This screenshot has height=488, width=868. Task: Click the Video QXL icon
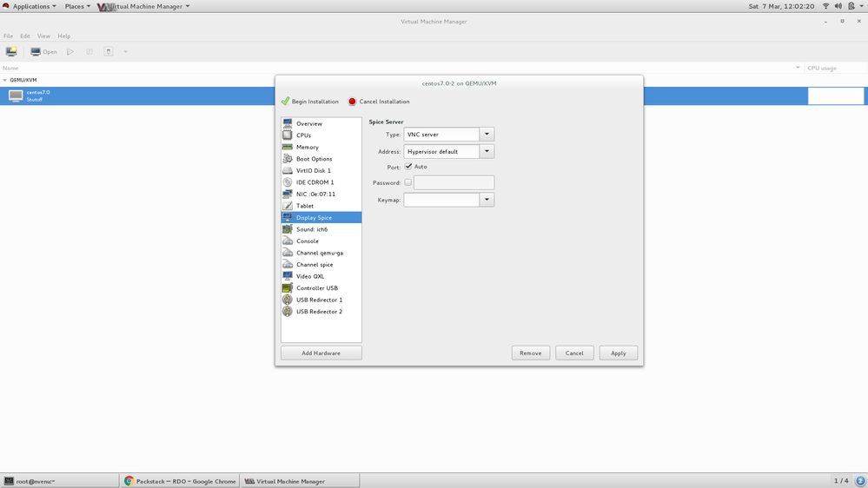coord(288,276)
